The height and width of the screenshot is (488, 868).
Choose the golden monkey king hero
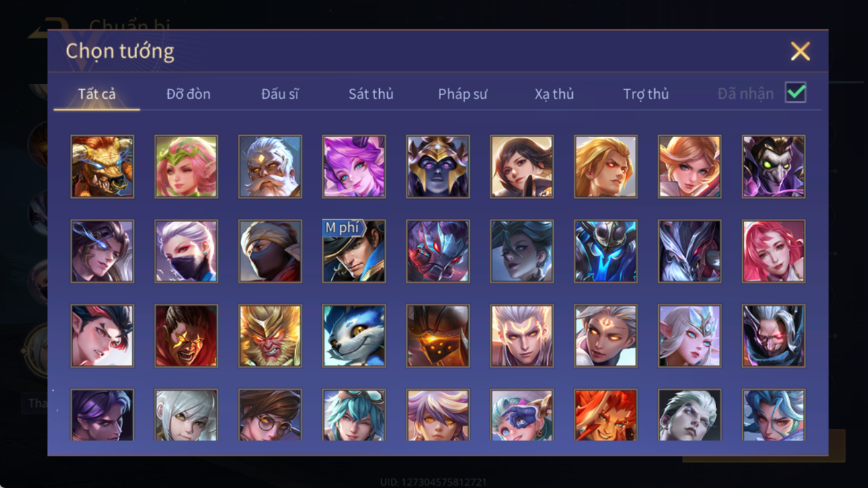[x=270, y=336]
